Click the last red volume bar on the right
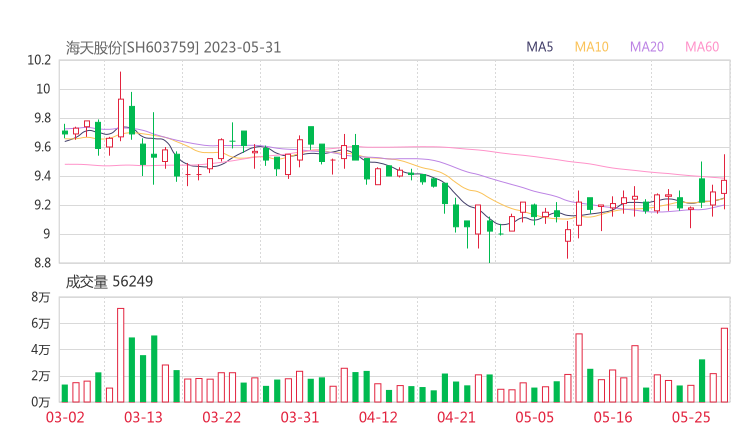 pyautogui.click(x=724, y=365)
